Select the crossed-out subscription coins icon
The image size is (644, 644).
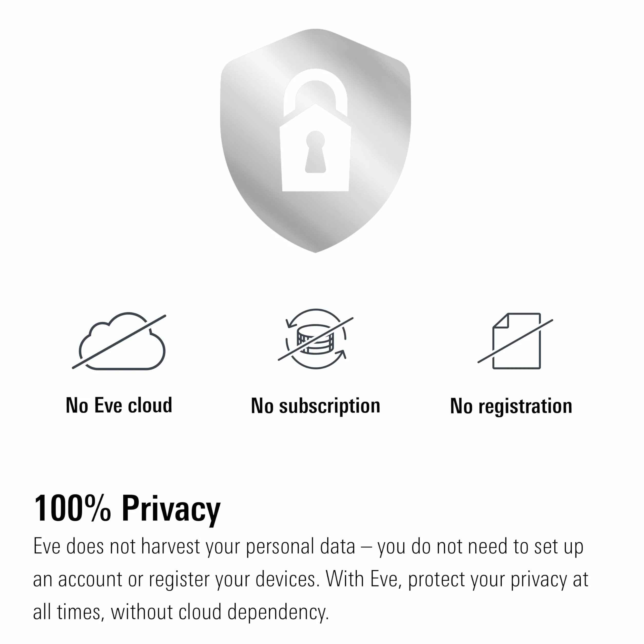(x=316, y=339)
